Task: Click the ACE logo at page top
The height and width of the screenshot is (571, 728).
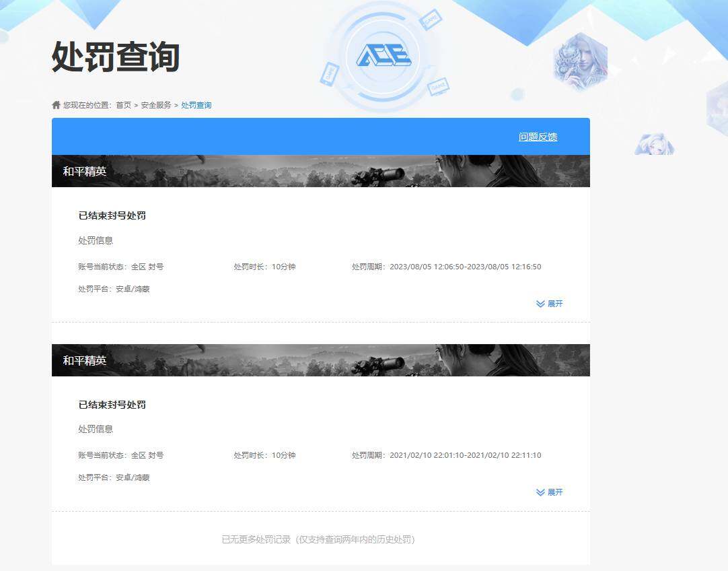Action: 384,56
